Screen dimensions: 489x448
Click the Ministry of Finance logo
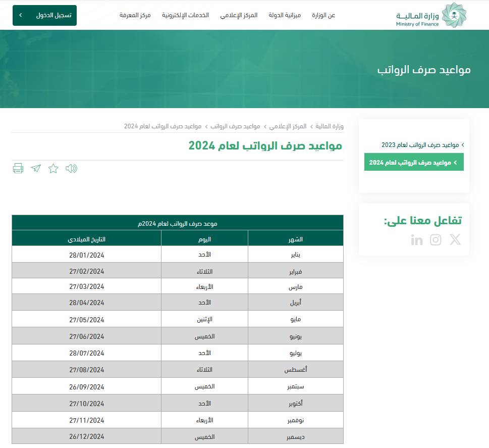(x=431, y=15)
